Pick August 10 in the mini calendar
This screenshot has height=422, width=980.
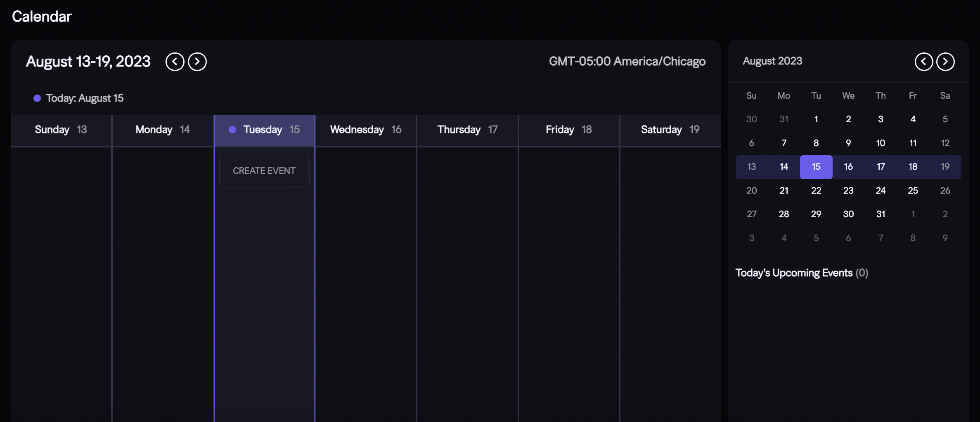coord(881,143)
